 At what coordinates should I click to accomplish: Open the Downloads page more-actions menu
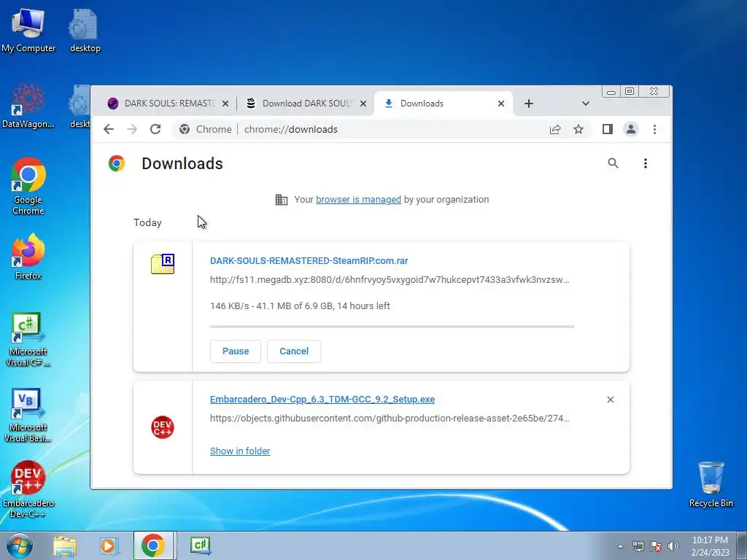point(646,163)
